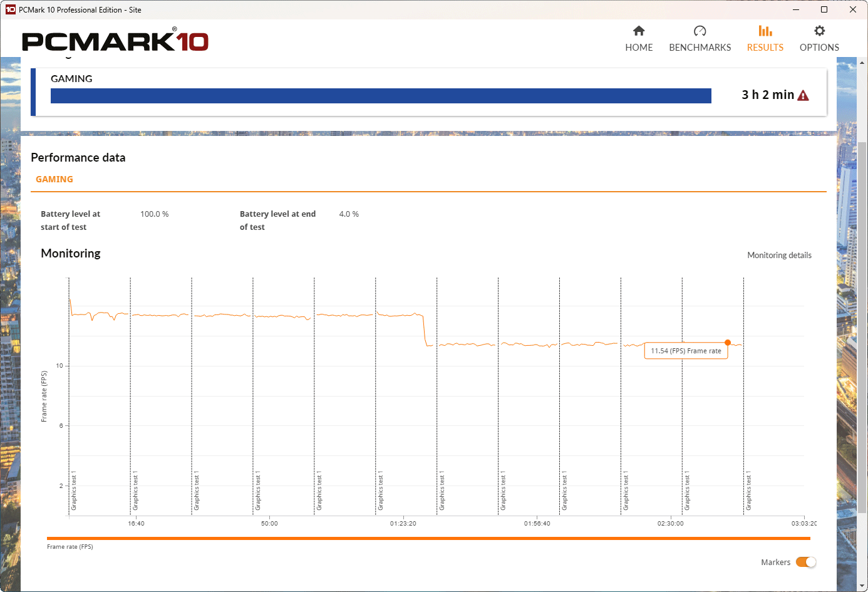Click the orange chart range bar
868x592 pixels.
[x=428, y=538]
